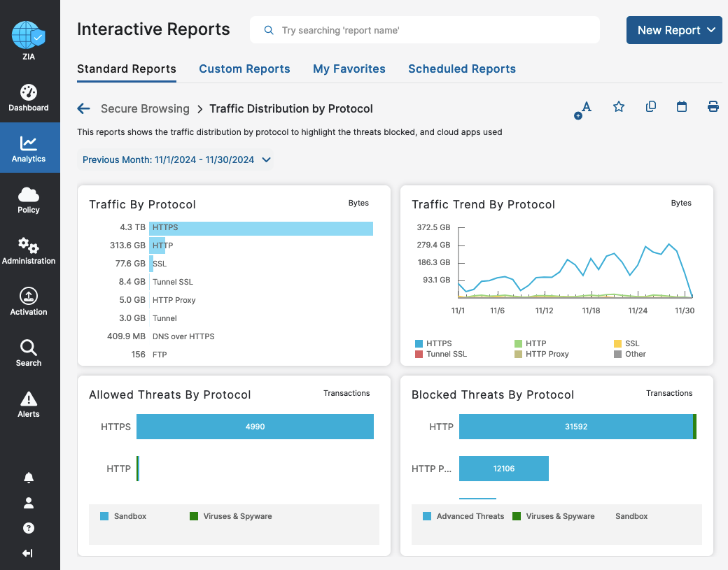The image size is (728, 570).
Task: Switch to Scheduled Reports tab
Action: (x=462, y=69)
